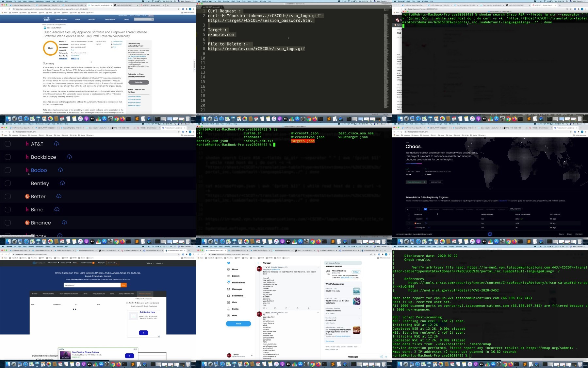The image size is (588, 368).
Task: Expand the Talk to us dropdown on nmmapper
Action: click(x=150, y=263)
